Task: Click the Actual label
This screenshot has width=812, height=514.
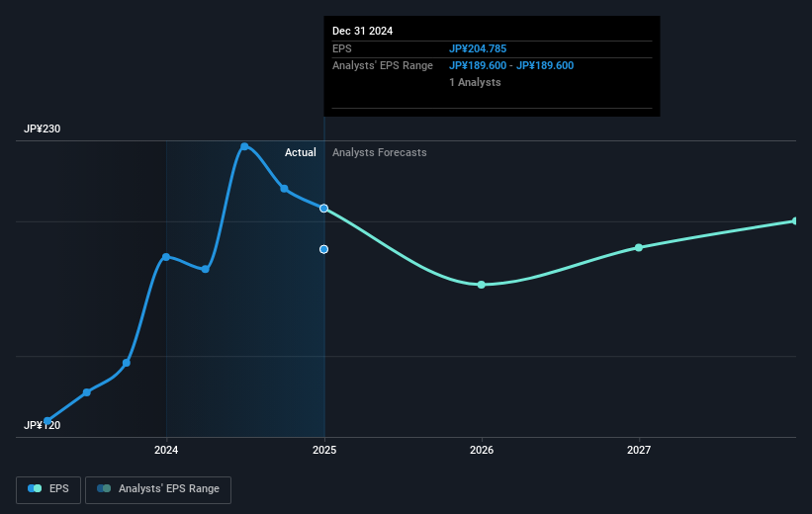Action: (x=301, y=152)
